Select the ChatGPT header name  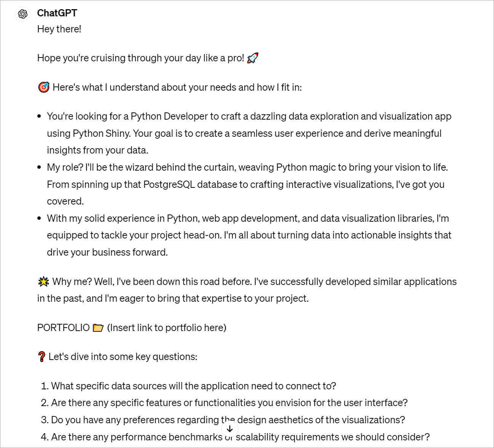[56, 13]
